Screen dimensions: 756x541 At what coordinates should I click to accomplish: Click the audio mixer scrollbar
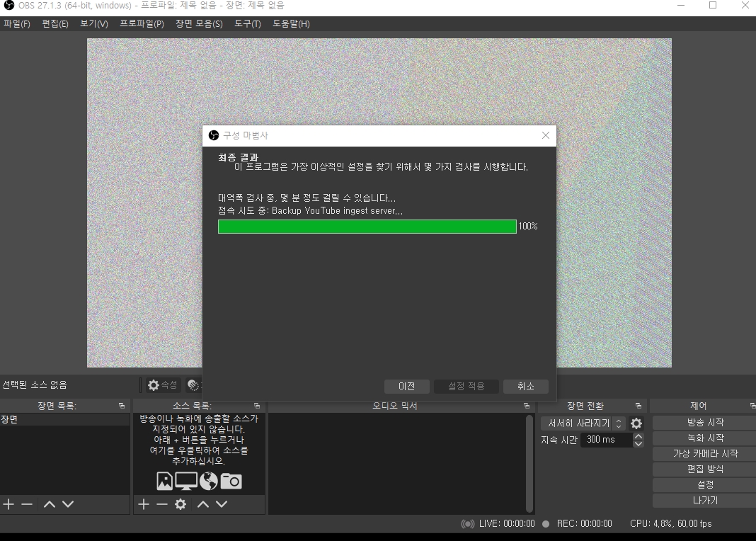pyautogui.click(x=529, y=463)
